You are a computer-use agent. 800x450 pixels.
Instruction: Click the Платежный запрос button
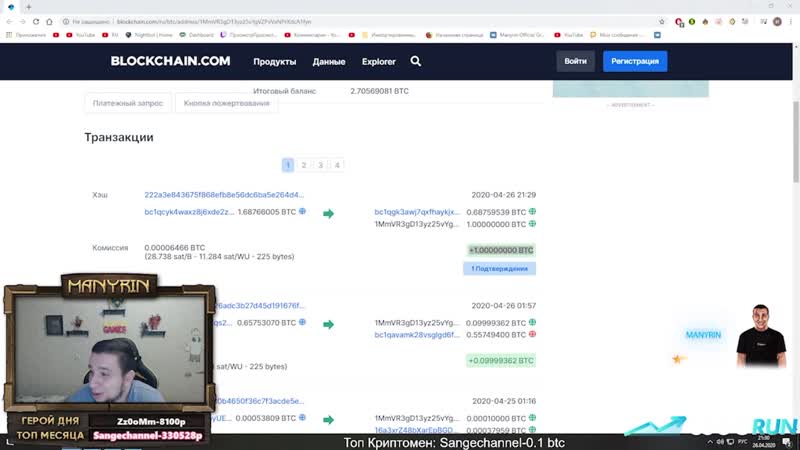(128, 103)
